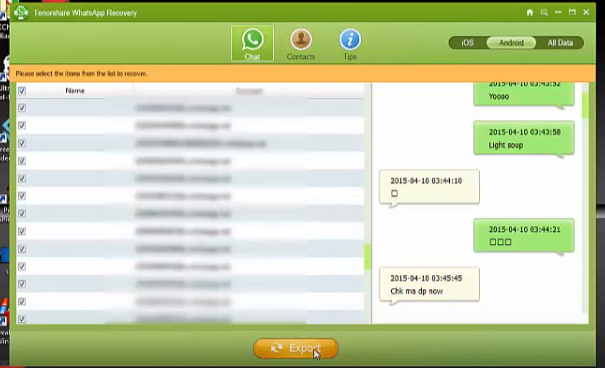Click the Home icon in title bar

pyautogui.click(x=530, y=13)
